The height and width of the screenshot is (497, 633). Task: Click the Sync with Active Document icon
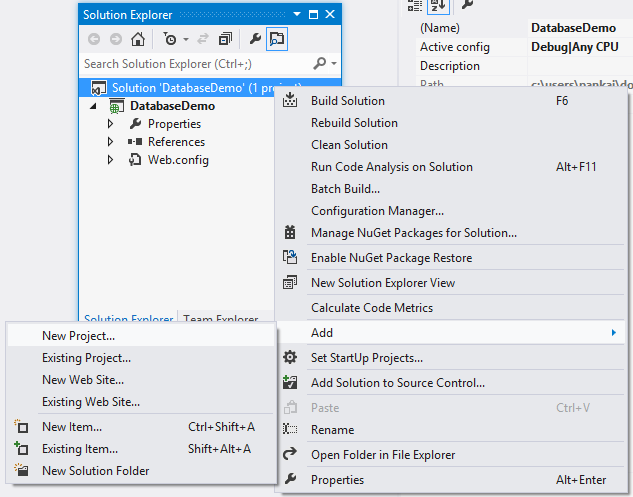(203, 39)
